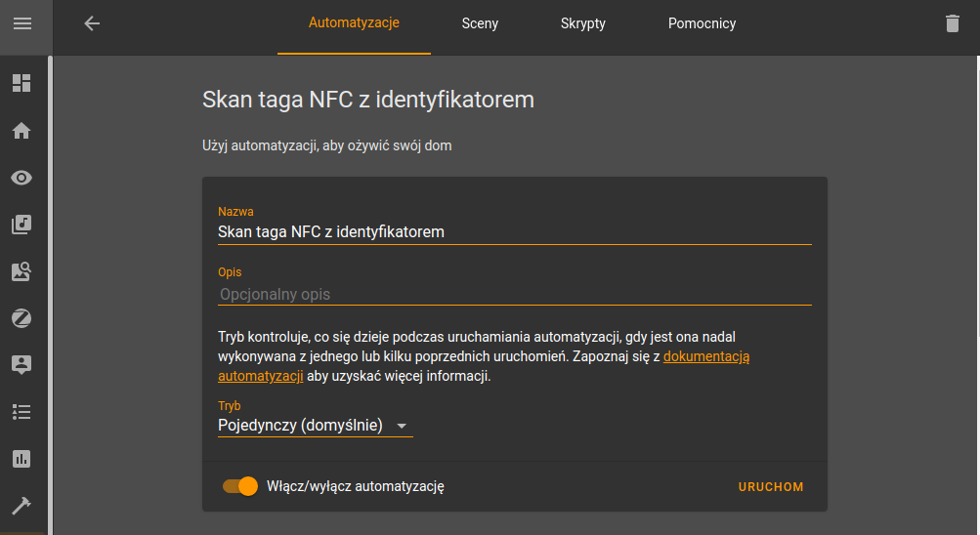Switch to the Pomocnicy tab
Image resolution: width=980 pixels, height=535 pixels.
[x=702, y=23]
